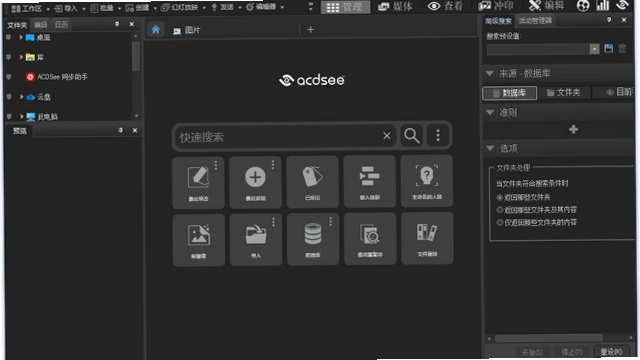Clear the quick search box with X
The image size is (640, 360).
point(387,136)
